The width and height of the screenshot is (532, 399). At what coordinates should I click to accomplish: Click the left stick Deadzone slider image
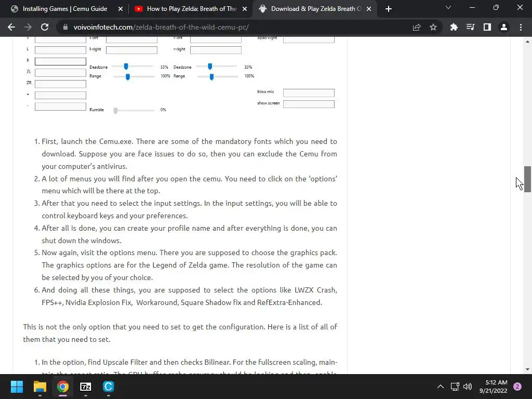pyautogui.click(x=132, y=66)
